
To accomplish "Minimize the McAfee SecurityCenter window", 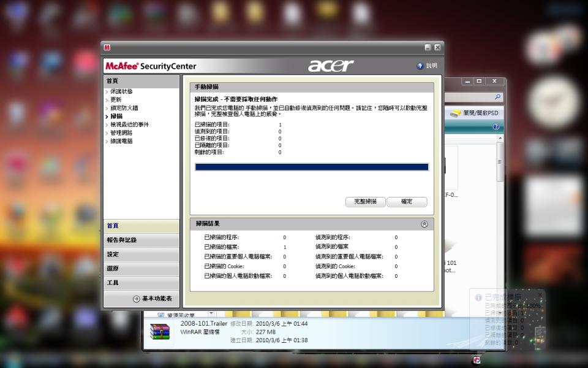I will click(x=428, y=47).
